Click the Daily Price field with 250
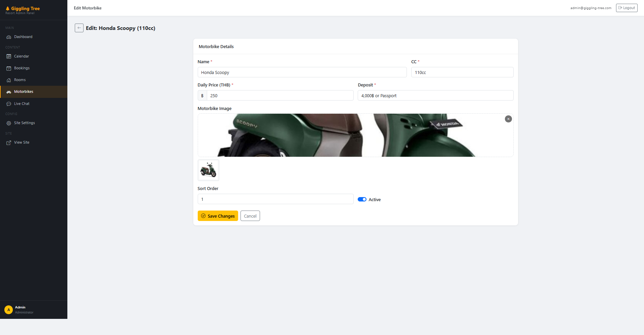Viewport: 644px width, 335px height. pyautogui.click(x=280, y=96)
